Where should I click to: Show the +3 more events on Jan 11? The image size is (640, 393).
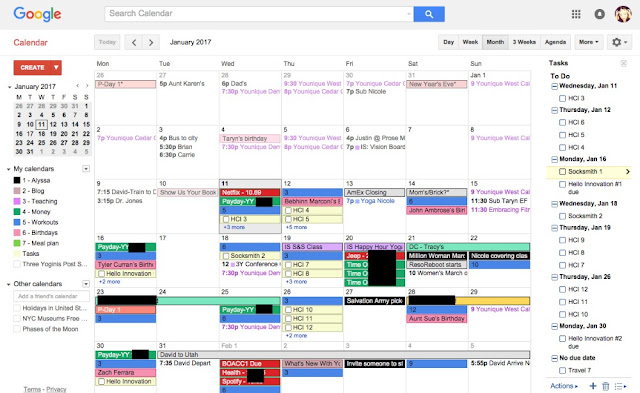(x=234, y=227)
